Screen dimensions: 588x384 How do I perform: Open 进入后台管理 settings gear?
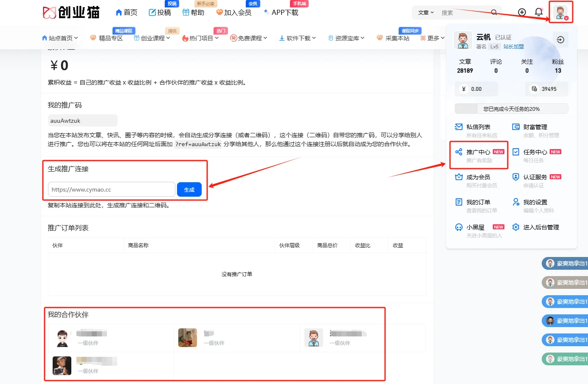[x=515, y=227]
